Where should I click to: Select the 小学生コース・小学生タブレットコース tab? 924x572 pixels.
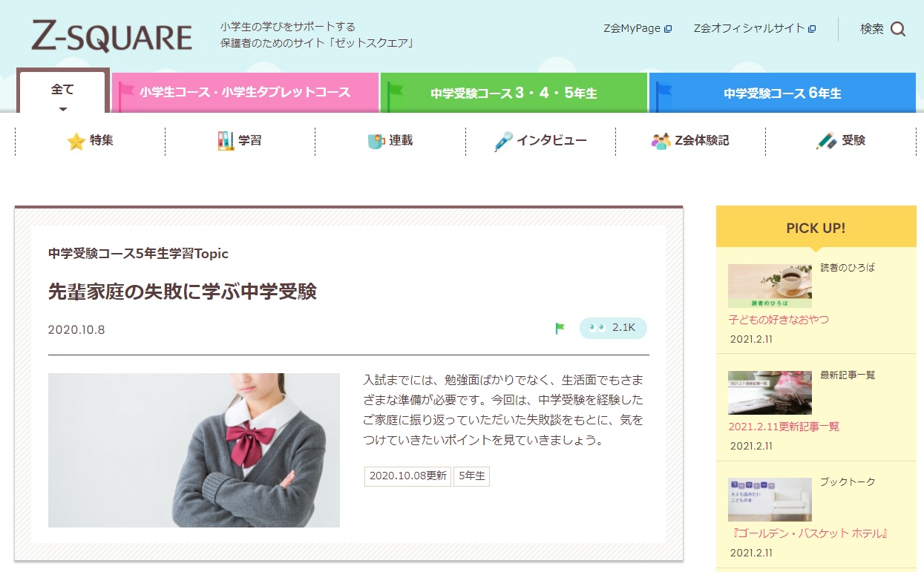tap(245, 93)
